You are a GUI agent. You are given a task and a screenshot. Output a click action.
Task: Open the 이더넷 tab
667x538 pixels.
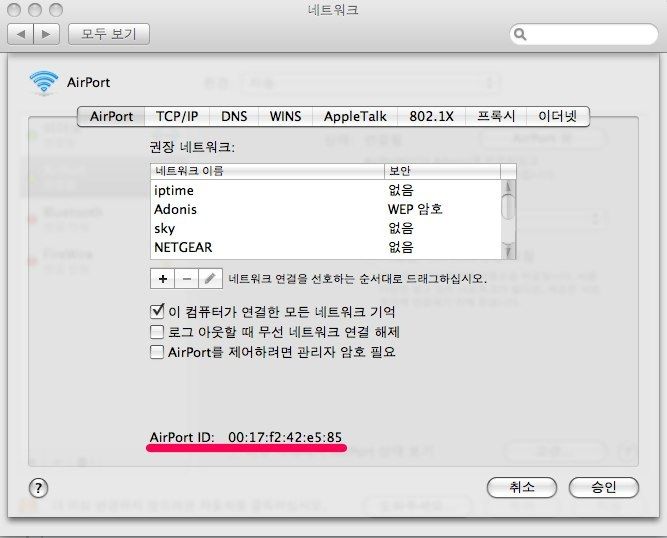point(558,117)
